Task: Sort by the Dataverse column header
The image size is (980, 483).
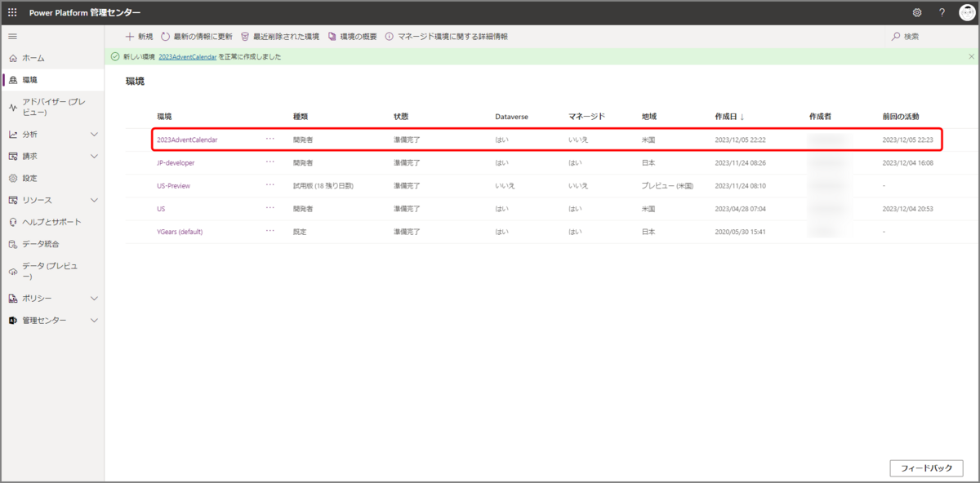Action: 511,117
